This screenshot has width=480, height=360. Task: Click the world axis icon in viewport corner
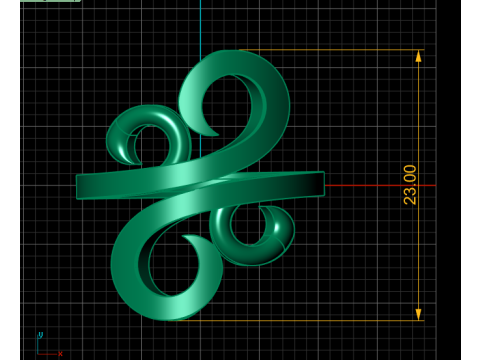click(x=49, y=344)
